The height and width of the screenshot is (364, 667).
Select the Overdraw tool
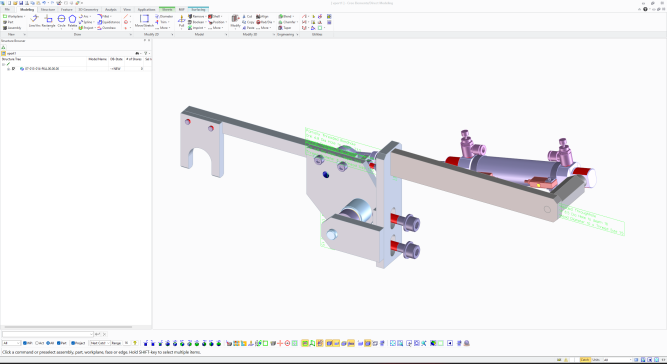point(106,28)
